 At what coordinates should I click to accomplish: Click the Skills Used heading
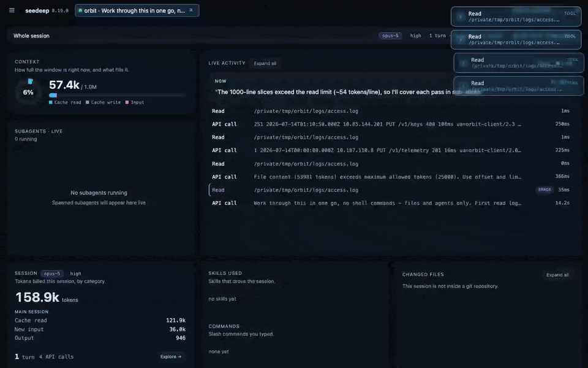pyautogui.click(x=225, y=273)
